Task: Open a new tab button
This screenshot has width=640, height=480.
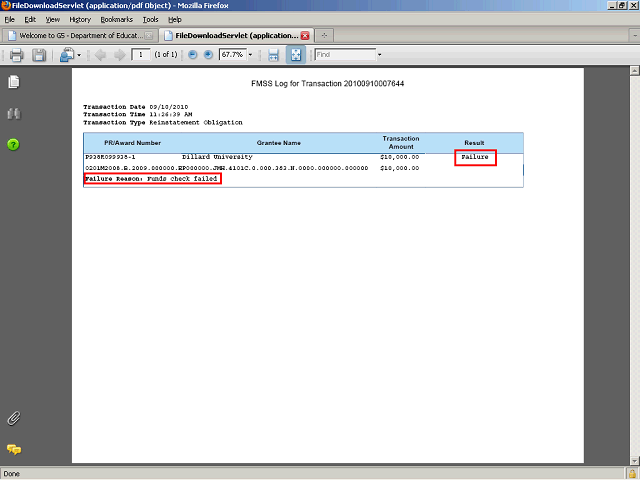Action: [324, 36]
